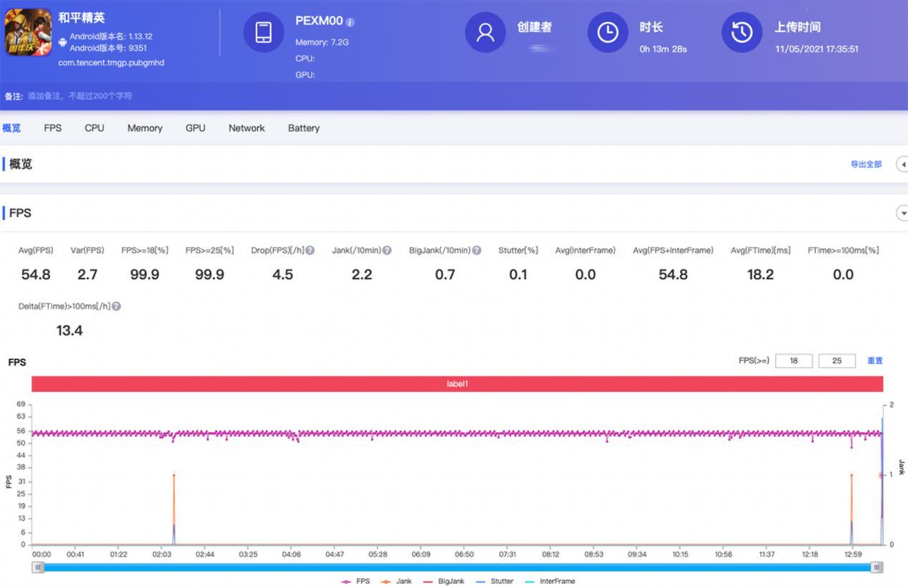Open help icon for Delta(FTime)>100ms
The image size is (908, 588).
pyautogui.click(x=116, y=307)
